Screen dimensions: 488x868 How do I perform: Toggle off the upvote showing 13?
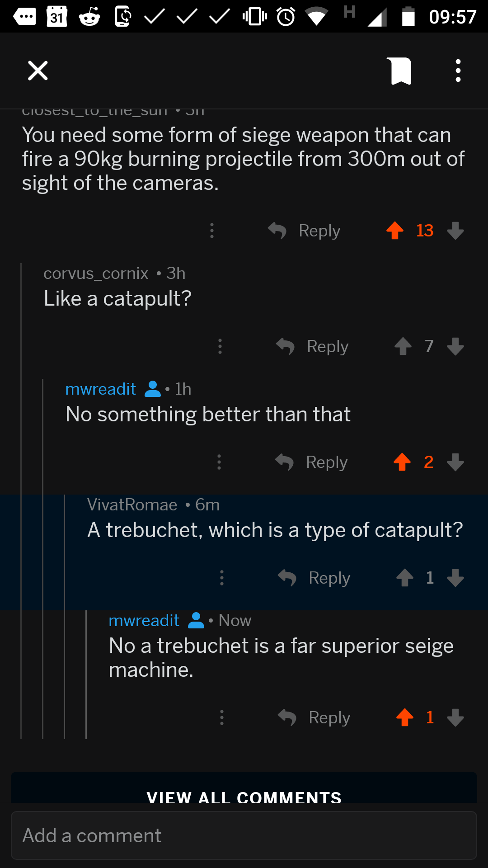point(395,231)
